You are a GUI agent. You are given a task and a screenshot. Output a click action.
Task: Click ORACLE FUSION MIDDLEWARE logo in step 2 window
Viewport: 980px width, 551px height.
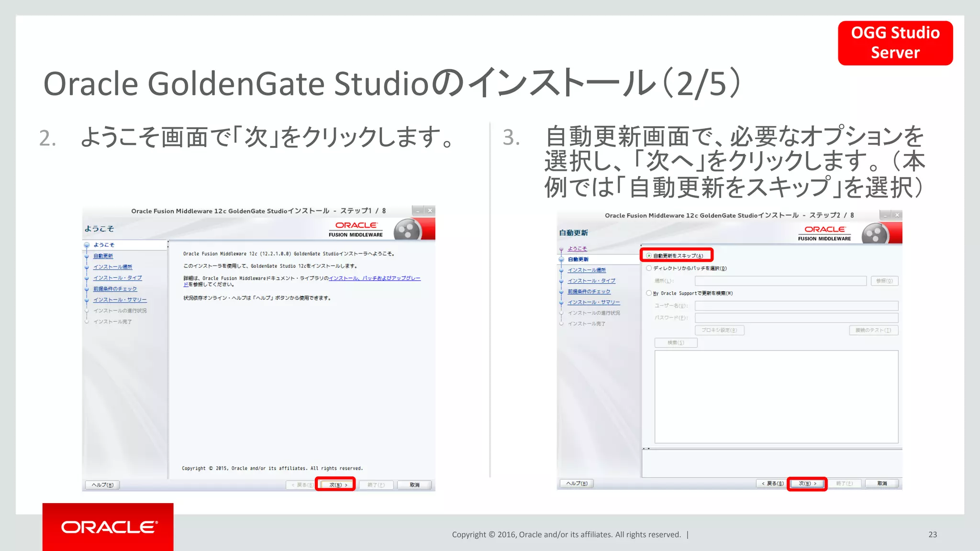pyautogui.click(x=824, y=233)
